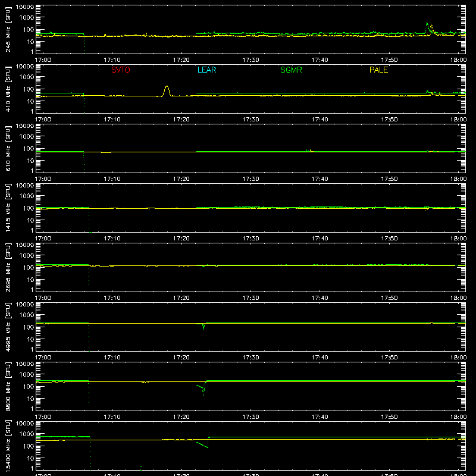Click the 17:20 tick label under the 610 MHz panel
Image resolution: width=476 pixels, height=476 pixels.
181,179
